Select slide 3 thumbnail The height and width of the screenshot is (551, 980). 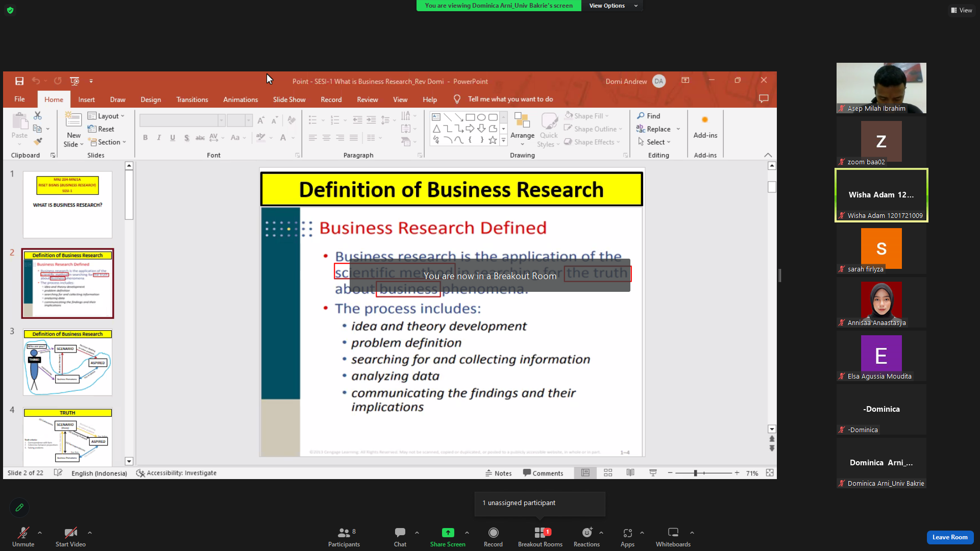(x=67, y=362)
